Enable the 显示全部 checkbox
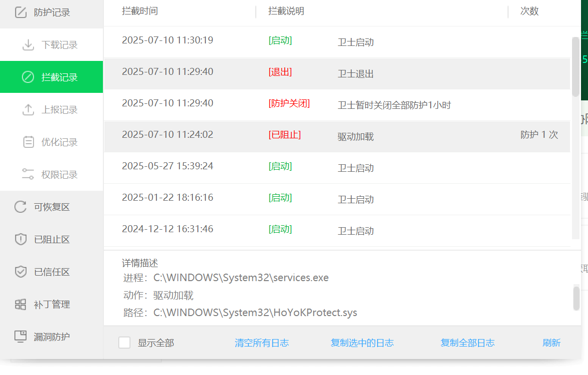This screenshot has width=588, height=375. pos(124,343)
